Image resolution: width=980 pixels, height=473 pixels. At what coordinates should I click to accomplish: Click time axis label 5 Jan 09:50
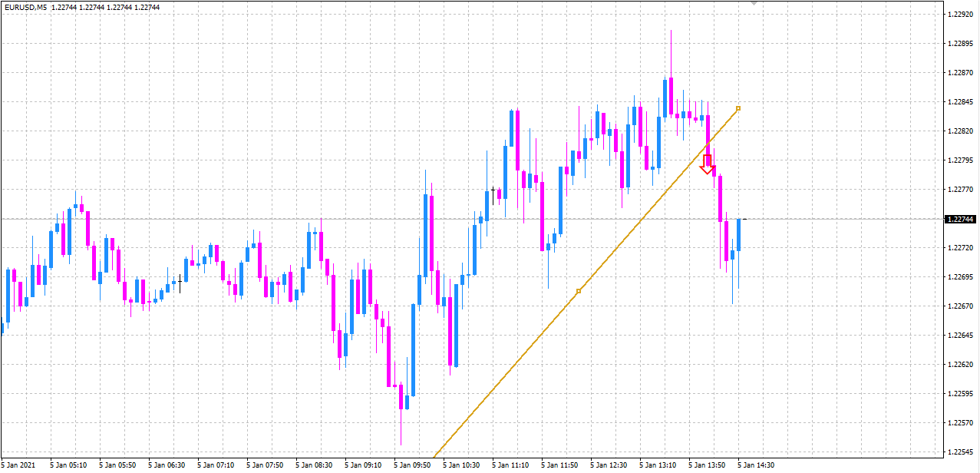(x=412, y=465)
